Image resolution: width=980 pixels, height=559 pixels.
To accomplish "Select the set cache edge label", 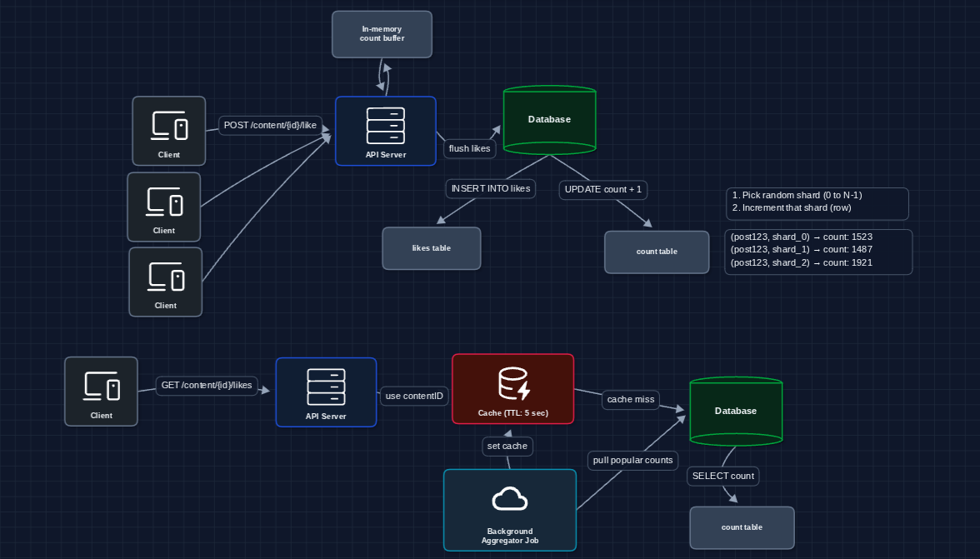I will (507, 447).
